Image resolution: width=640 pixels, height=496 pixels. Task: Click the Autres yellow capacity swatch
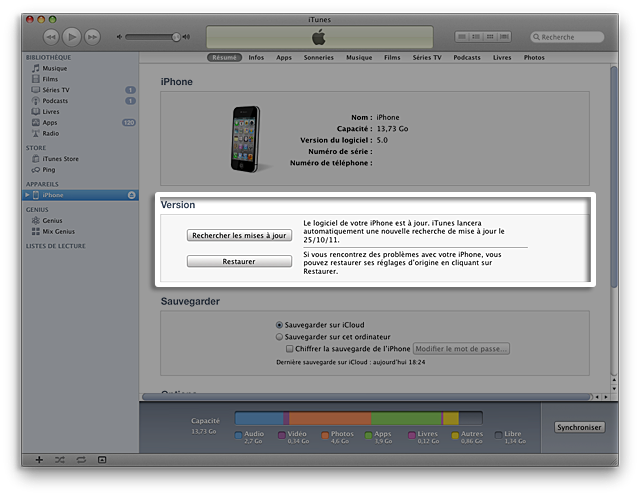coord(455,435)
